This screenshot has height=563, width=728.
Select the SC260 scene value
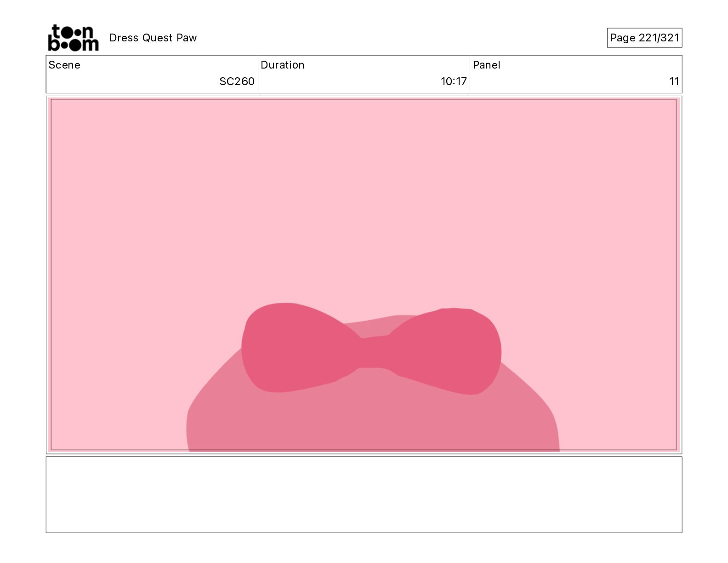[237, 81]
